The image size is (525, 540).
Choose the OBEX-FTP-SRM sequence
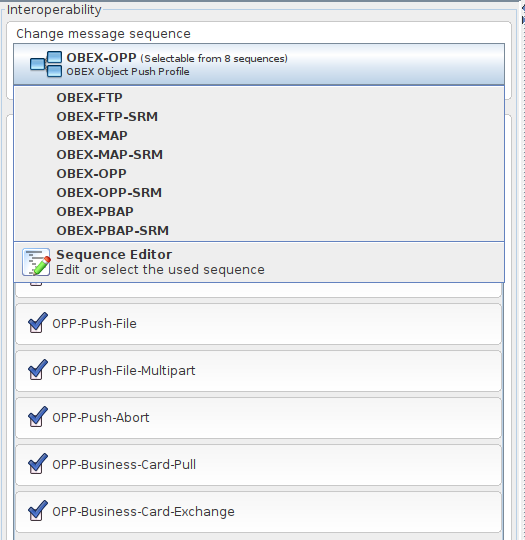tap(107, 116)
